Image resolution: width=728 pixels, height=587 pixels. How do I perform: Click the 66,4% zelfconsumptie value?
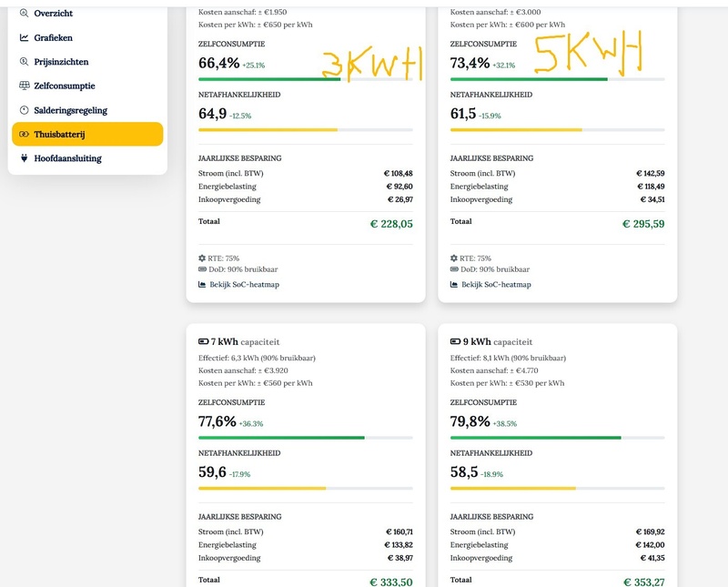219,63
